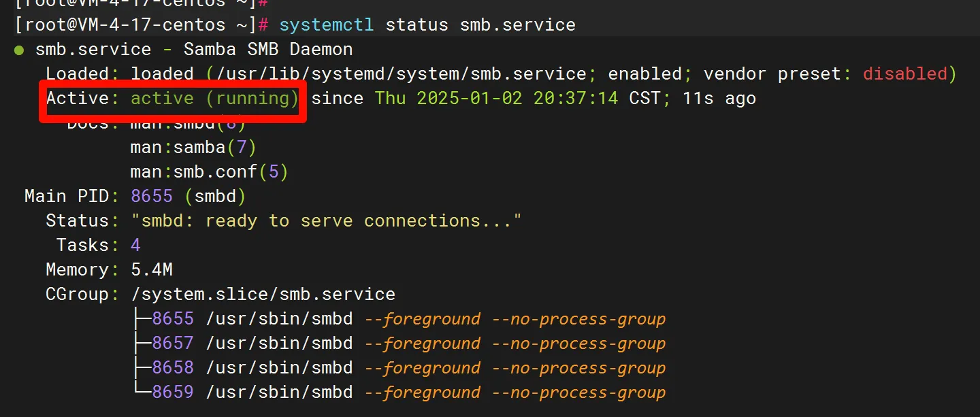
Task: Select the last process 8659 in CGroup tree
Action: tap(173, 393)
